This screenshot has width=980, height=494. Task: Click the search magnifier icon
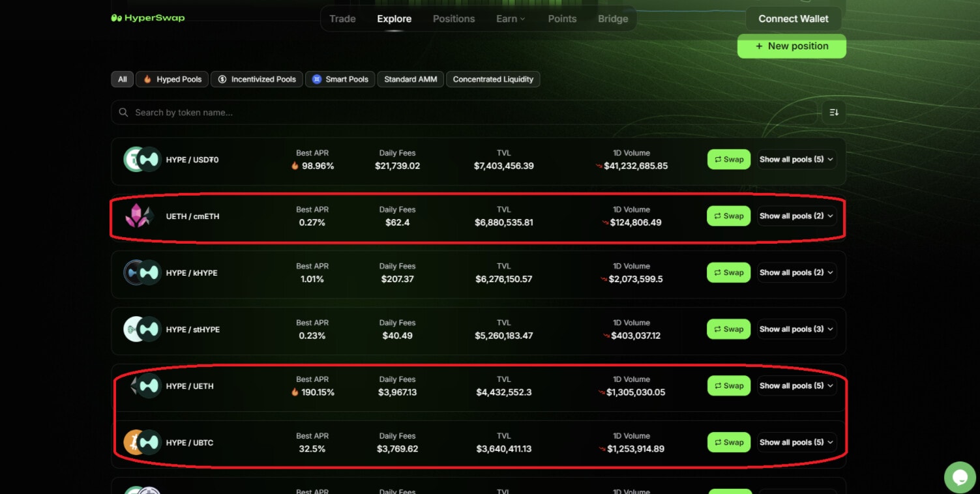click(123, 113)
